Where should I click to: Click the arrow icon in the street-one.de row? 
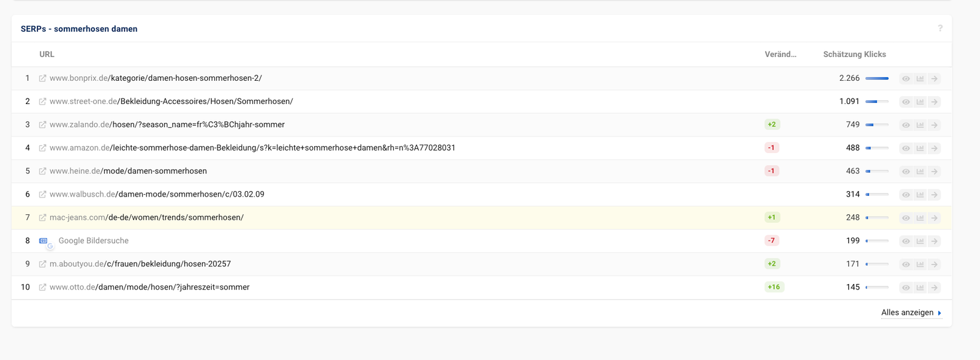(934, 102)
